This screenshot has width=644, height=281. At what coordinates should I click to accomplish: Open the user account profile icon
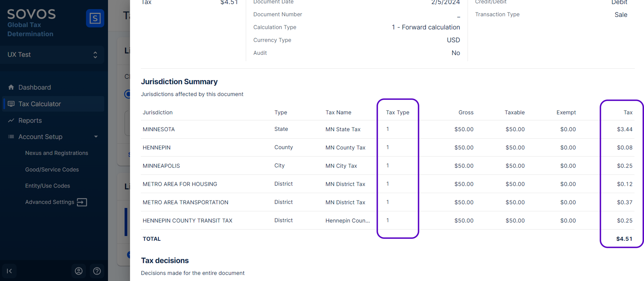[x=79, y=271]
